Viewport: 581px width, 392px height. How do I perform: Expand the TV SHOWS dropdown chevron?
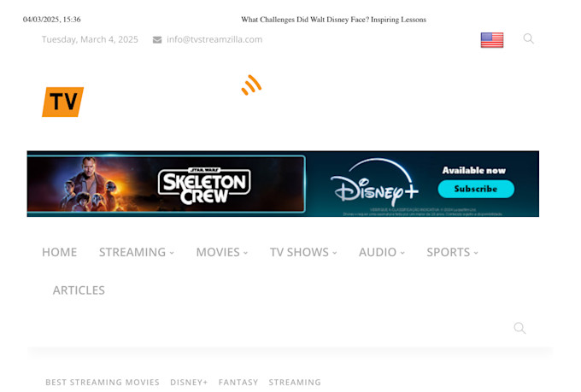point(335,253)
